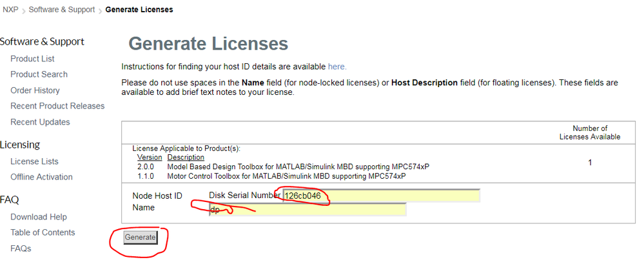
Task: Open Download Help in FAQ section
Action: tap(39, 217)
